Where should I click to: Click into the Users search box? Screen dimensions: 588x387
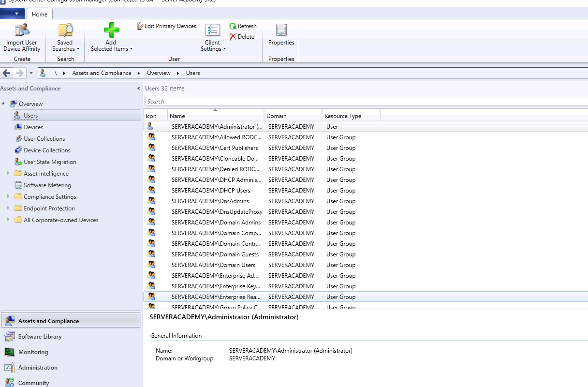point(367,102)
